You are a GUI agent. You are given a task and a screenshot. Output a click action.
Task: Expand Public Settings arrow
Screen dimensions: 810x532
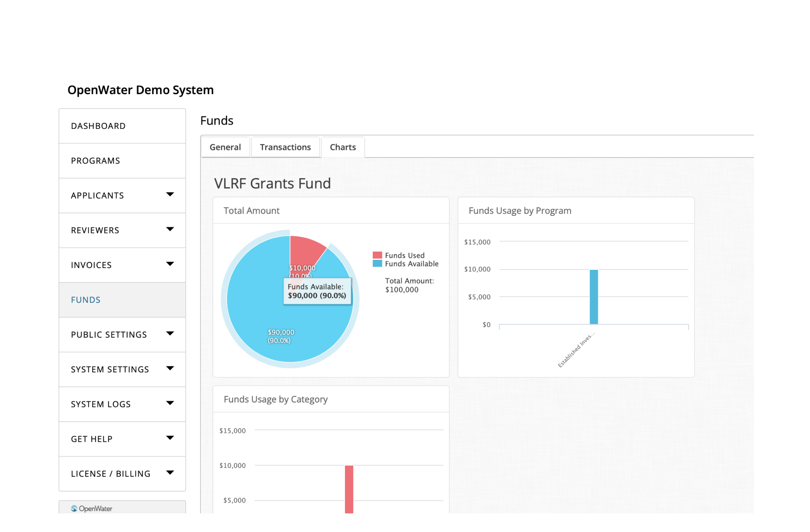170,334
